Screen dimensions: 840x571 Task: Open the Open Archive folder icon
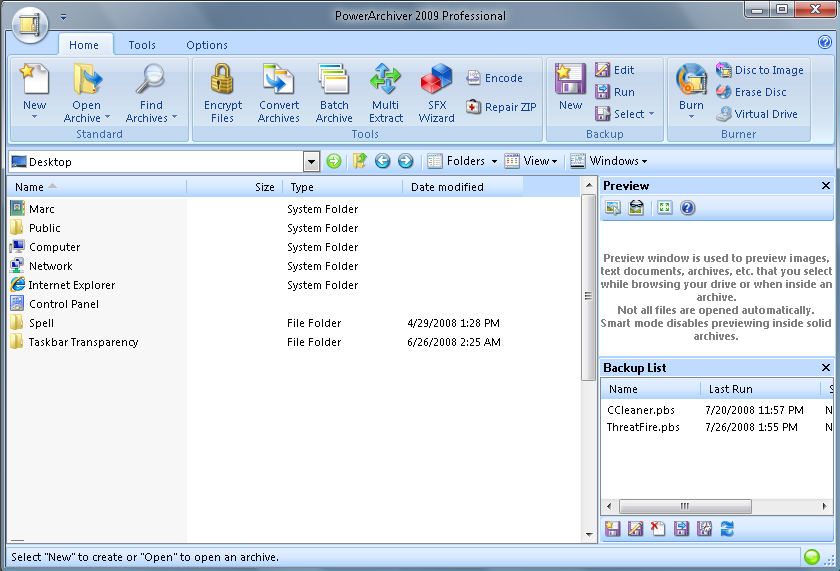pos(87,79)
